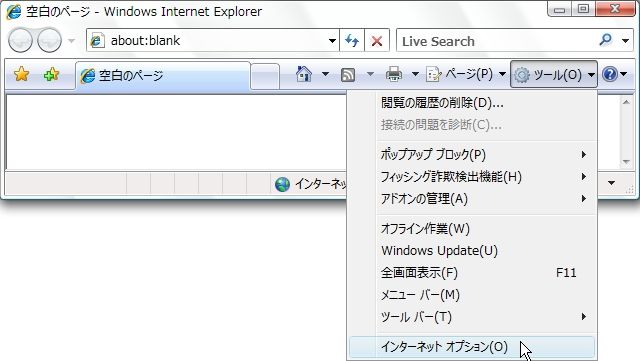Viewport: 640px width, 361px height.
Task: Minimize the Internet Explorer window
Action: pyautogui.click(x=559, y=9)
